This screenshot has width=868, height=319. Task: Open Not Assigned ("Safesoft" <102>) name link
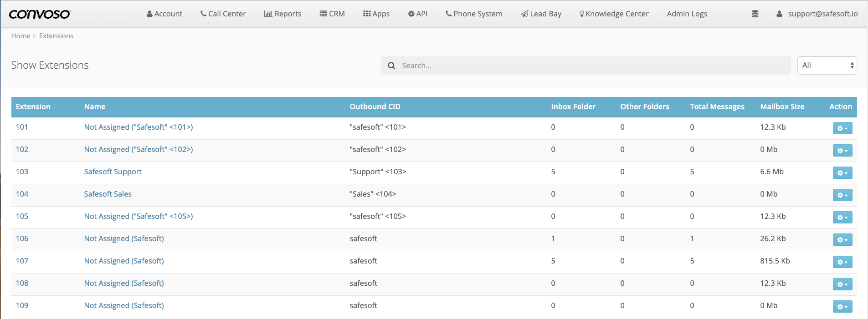tap(139, 150)
